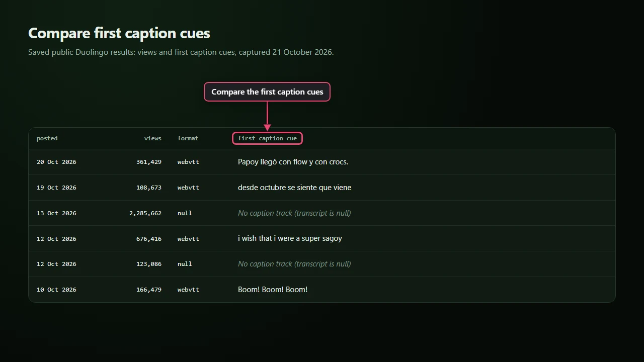
Task: Click the date 20 Oct 2026
Action: [x=56, y=162]
